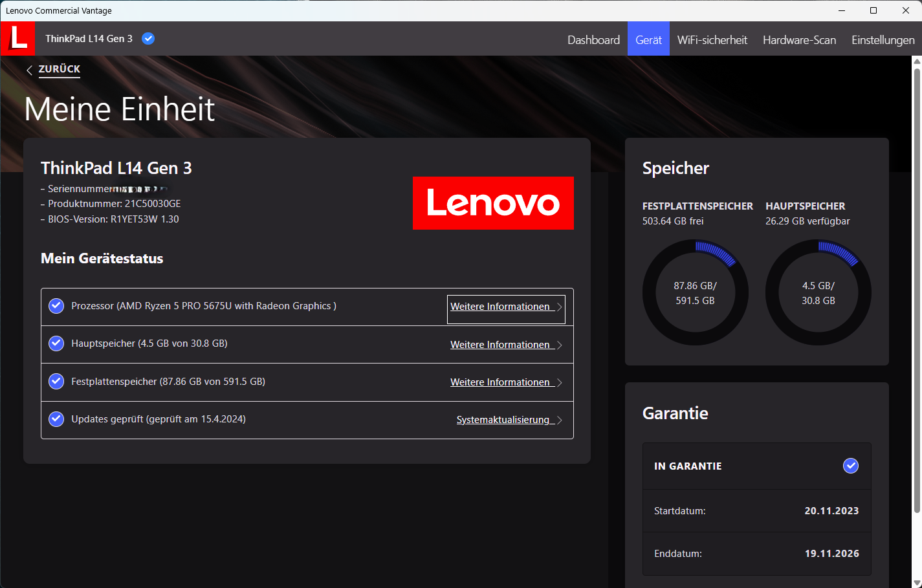Viewport: 922px width, 588px height.
Task: Close the Lenovo Commercial Vantage window
Action: click(x=906, y=10)
